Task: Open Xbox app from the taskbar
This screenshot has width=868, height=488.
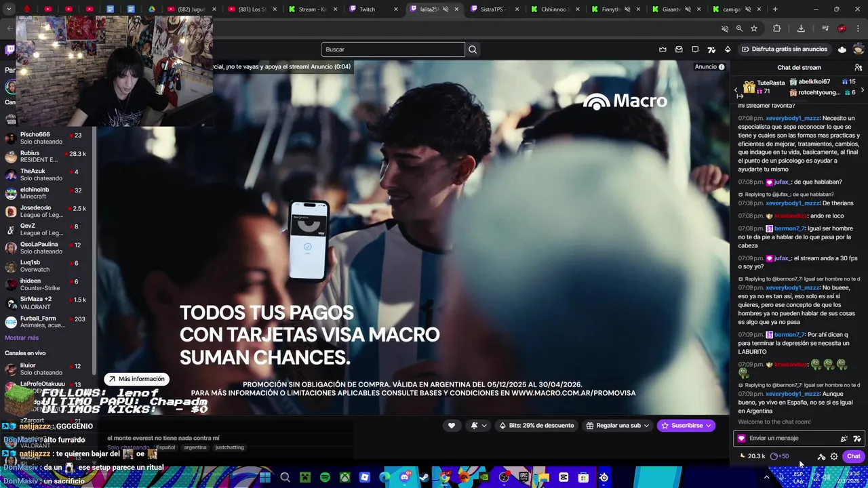Action: pos(345,477)
